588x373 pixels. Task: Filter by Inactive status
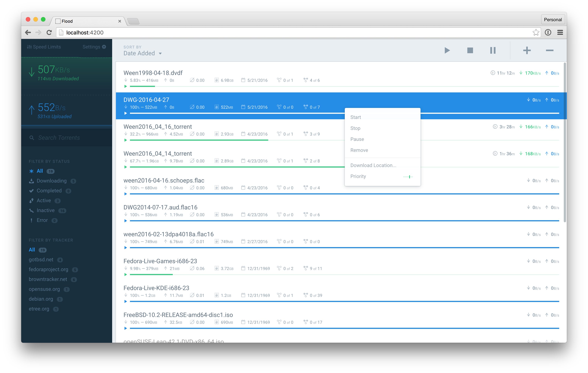45,210
